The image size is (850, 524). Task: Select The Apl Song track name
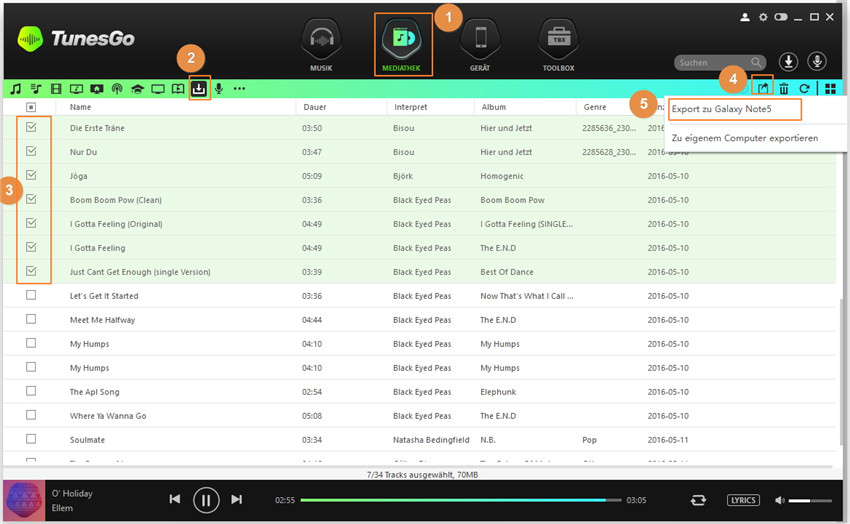click(94, 392)
